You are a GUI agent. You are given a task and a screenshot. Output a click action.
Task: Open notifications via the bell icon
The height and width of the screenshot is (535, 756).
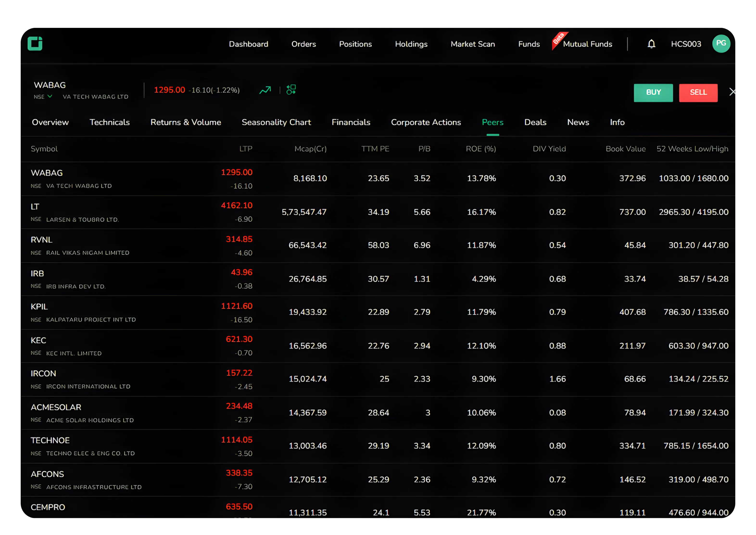tap(651, 43)
